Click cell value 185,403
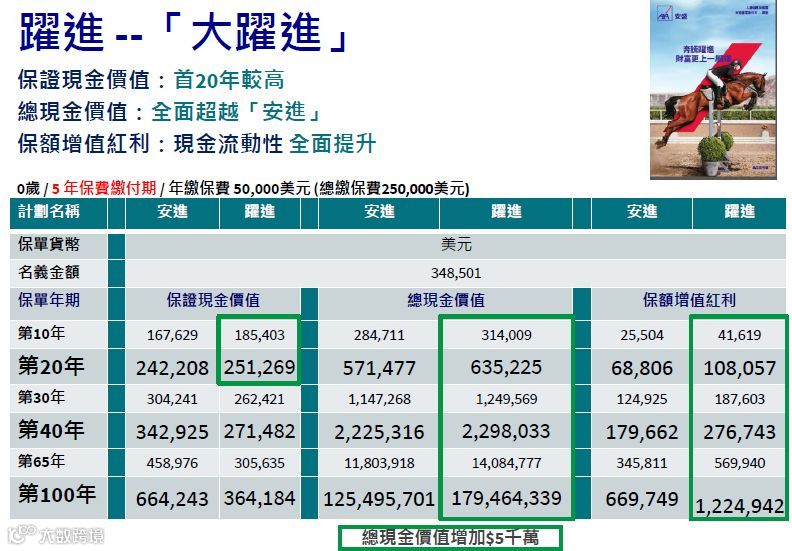Image resolution: width=792 pixels, height=551 pixels. pyautogui.click(x=260, y=335)
